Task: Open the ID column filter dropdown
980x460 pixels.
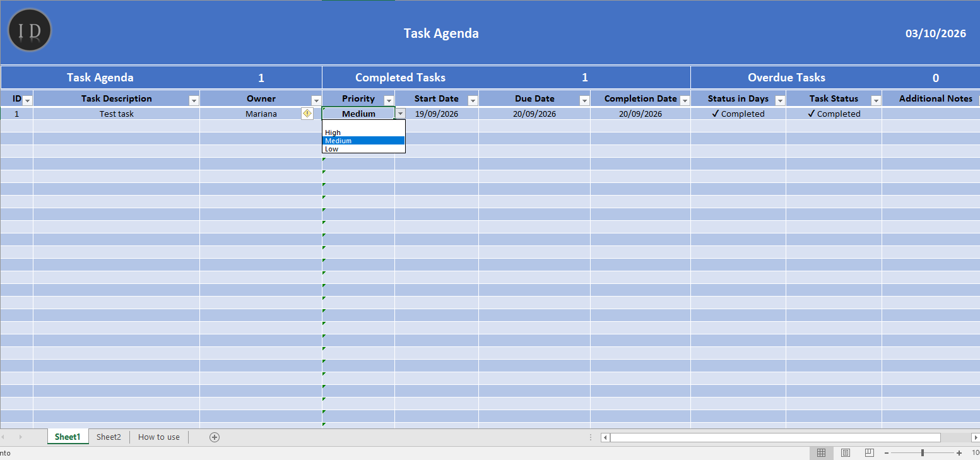Action: pos(27,101)
